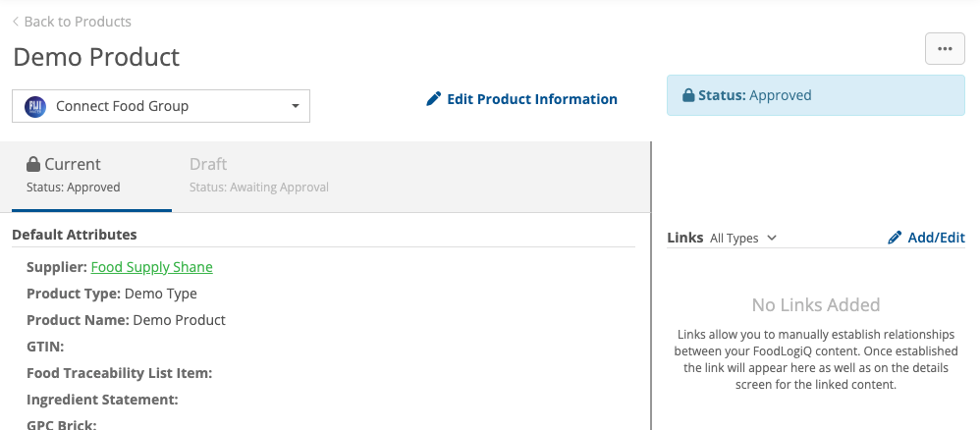Click the Connect Food Group logo icon

tap(35, 106)
